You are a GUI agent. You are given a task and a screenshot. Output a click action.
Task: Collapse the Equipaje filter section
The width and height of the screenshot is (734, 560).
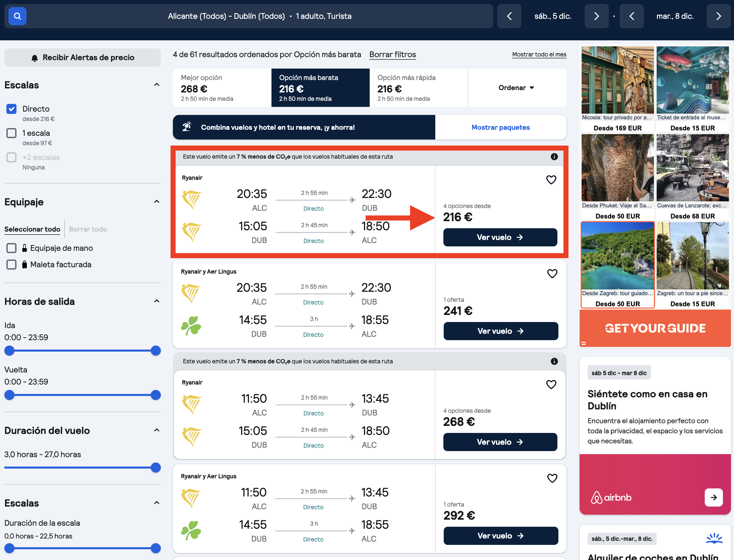156,202
